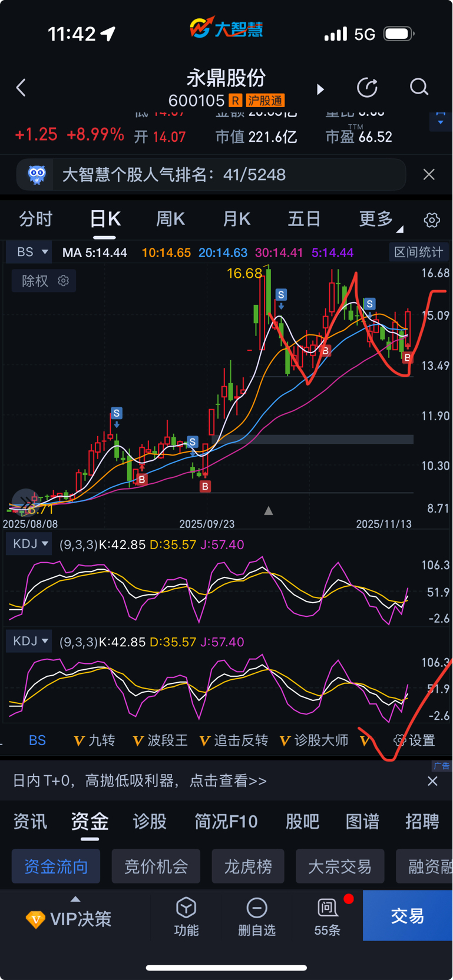Viewport: 453px width, 980px height.
Task: Tap the 市盈 66.52 PE ratio value
Action: (359, 137)
